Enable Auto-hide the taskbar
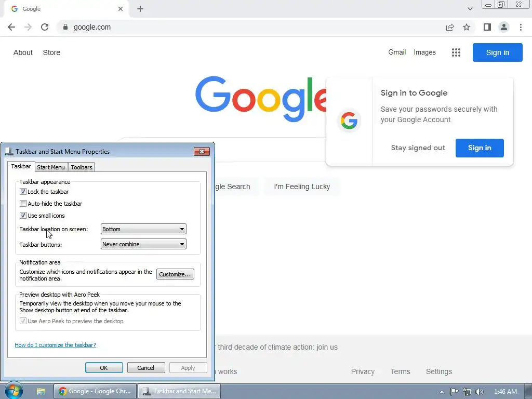 point(23,204)
